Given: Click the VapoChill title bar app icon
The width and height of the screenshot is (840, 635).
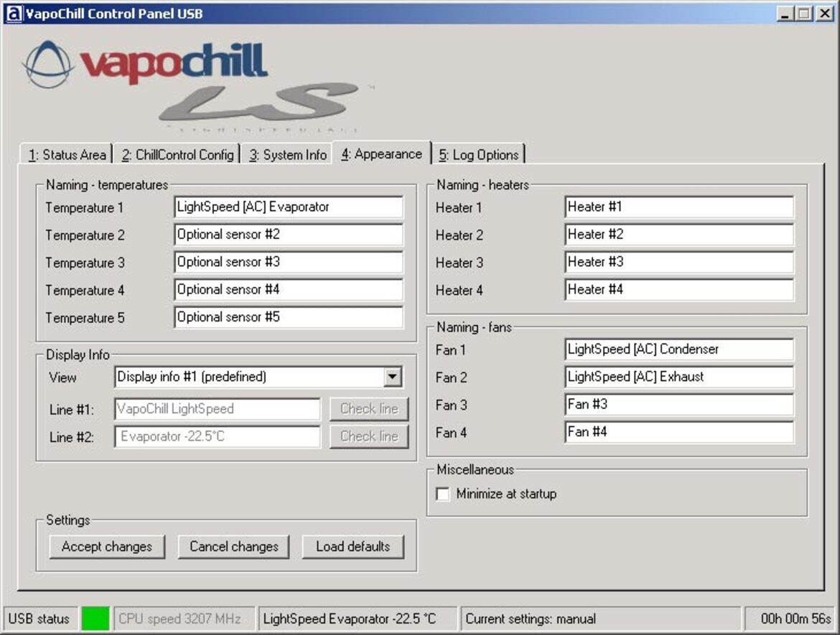Looking at the screenshot, I should click(x=14, y=14).
